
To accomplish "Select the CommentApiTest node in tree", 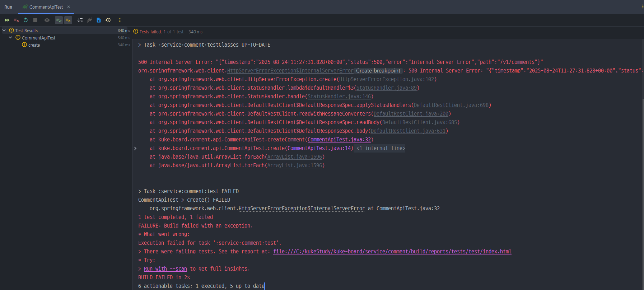I will click(38, 38).
